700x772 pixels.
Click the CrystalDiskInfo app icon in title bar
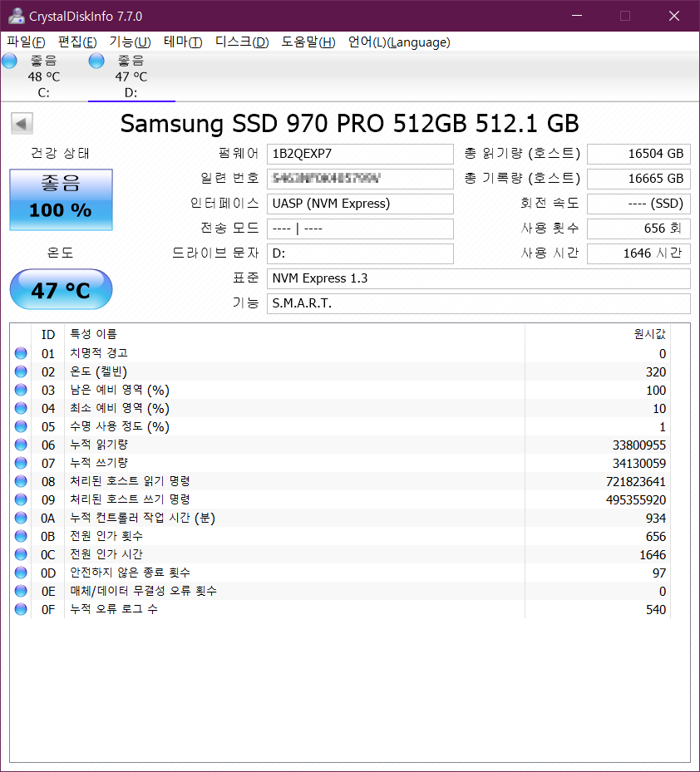click(17, 16)
